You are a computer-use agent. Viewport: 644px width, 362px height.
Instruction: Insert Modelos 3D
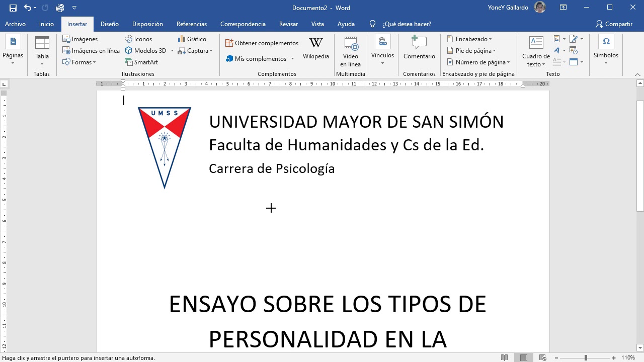tap(146, 50)
